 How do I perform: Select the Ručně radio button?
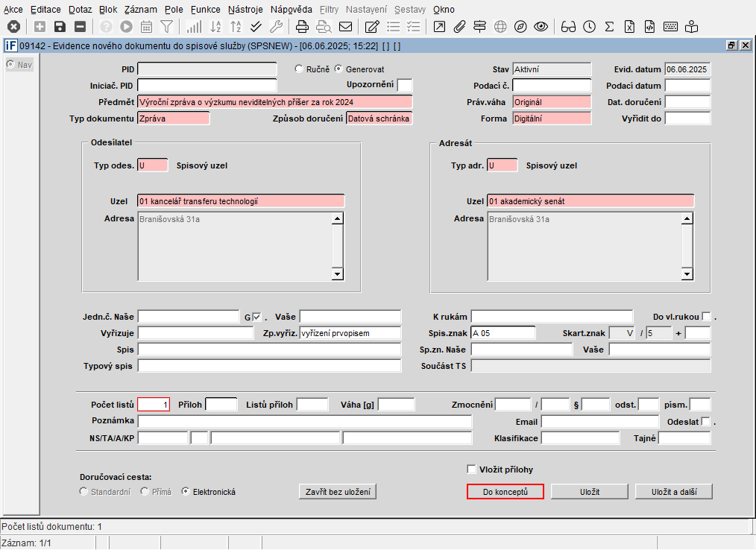click(299, 69)
